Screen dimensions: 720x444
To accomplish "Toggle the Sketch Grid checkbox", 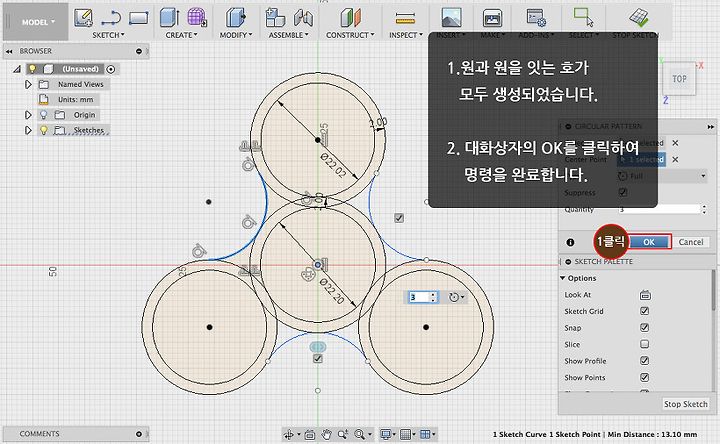I will pyautogui.click(x=645, y=311).
